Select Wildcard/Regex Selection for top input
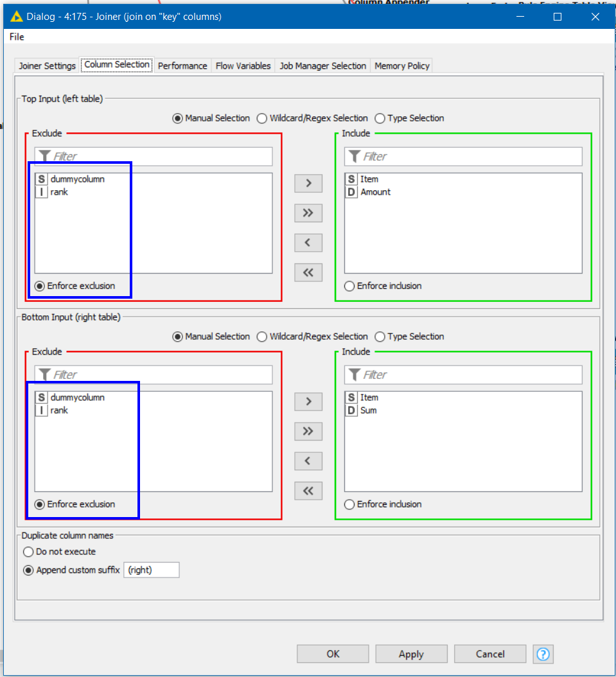The image size is (616, 677). coord(262,118)
